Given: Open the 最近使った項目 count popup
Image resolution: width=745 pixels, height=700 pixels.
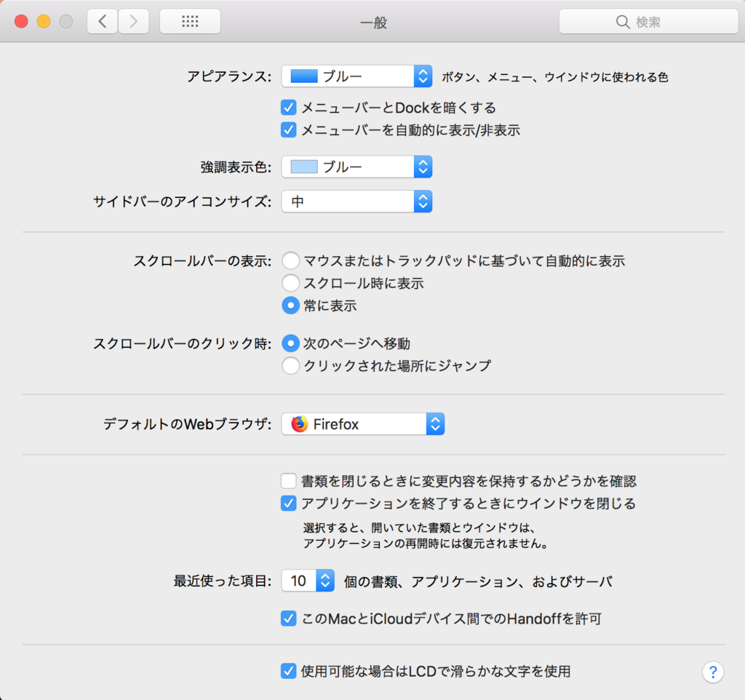Looking at the screenshot, I should pos(308,581).
